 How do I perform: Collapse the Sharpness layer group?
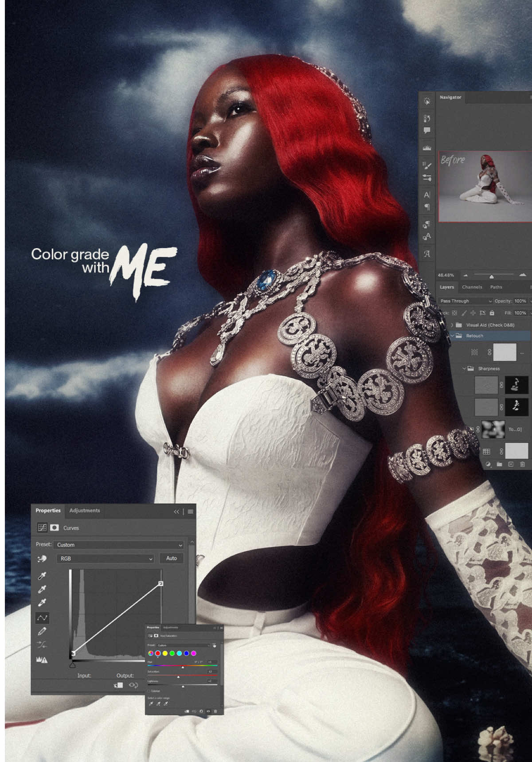point(464,368)
